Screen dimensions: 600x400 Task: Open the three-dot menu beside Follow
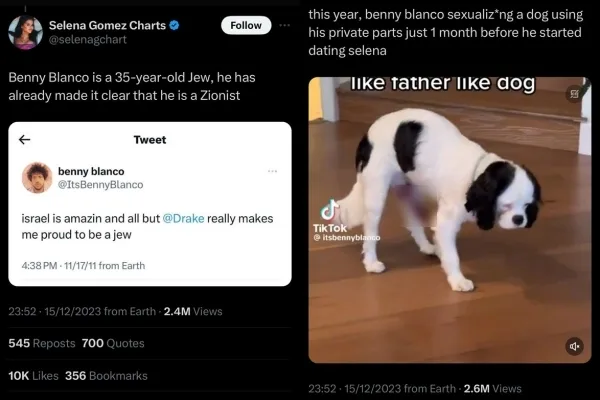click(284, 25)
